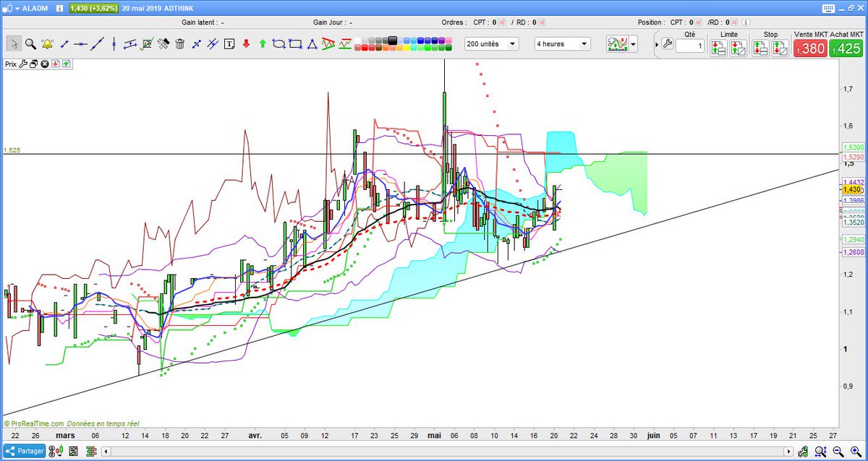Click the second Limite order button
This screenshot has width=868, height=461.
(x=739, y=48)
